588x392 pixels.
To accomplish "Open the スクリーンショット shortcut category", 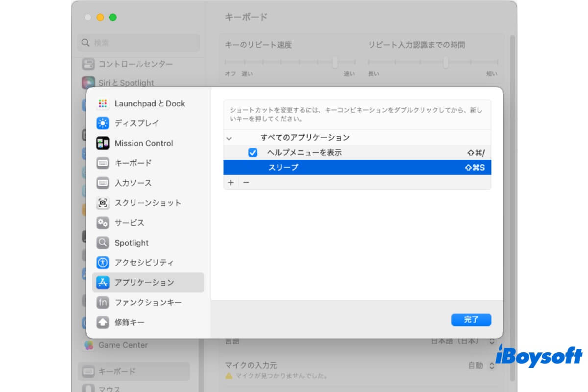I will point(147,203).
